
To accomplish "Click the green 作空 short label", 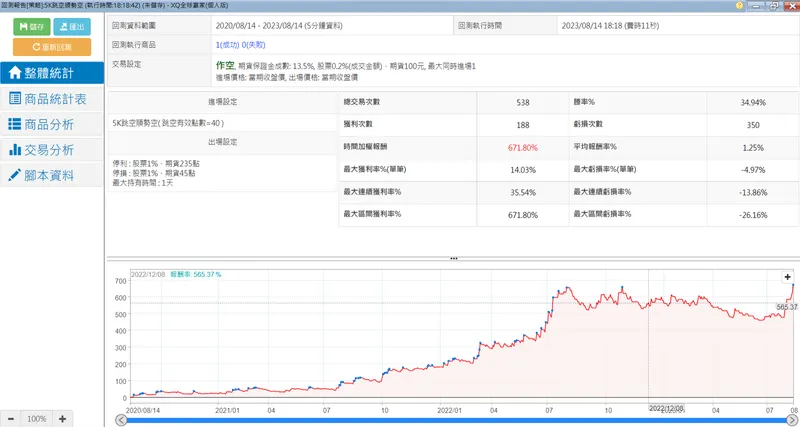I will pyautogui.click(x=225, y=65).
